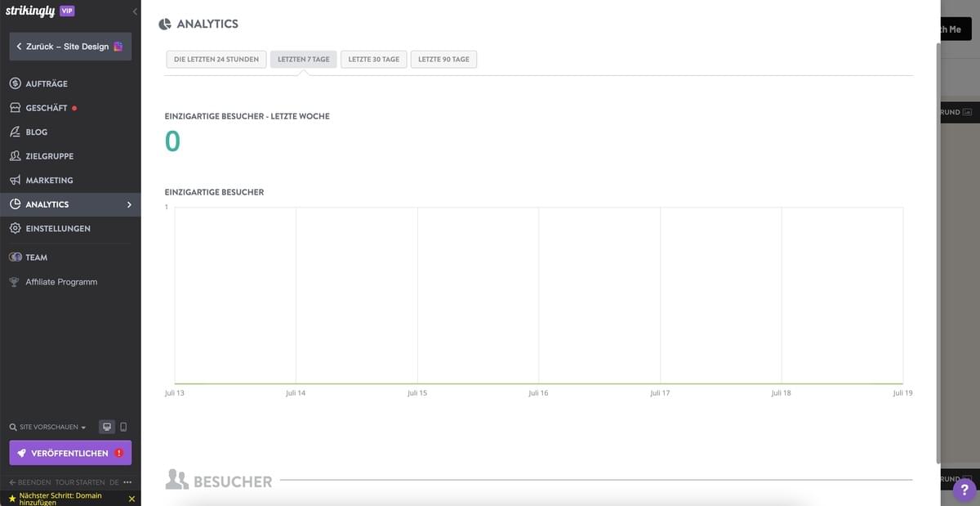Click the Analytics pie chart sidebar icon

[x=15, y=204]
